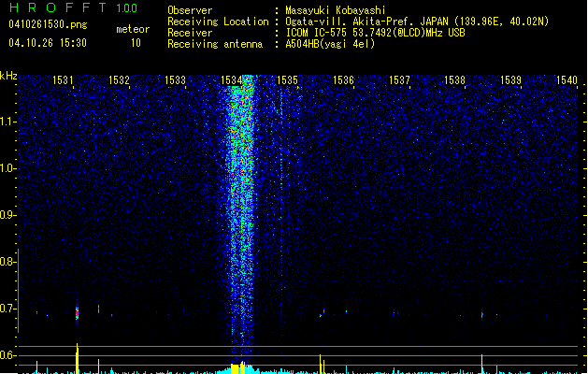Click the 0.9 kHz frequency label

(7, 215)
